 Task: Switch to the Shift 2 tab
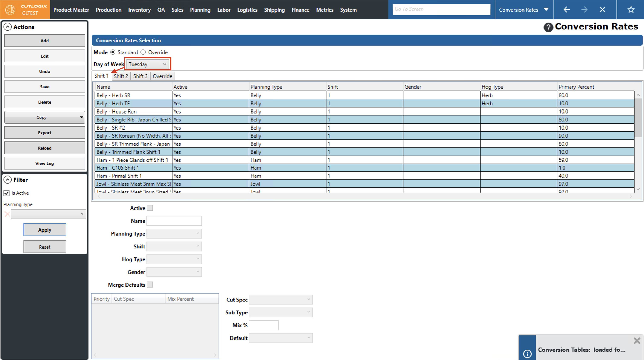click(121, 76)
